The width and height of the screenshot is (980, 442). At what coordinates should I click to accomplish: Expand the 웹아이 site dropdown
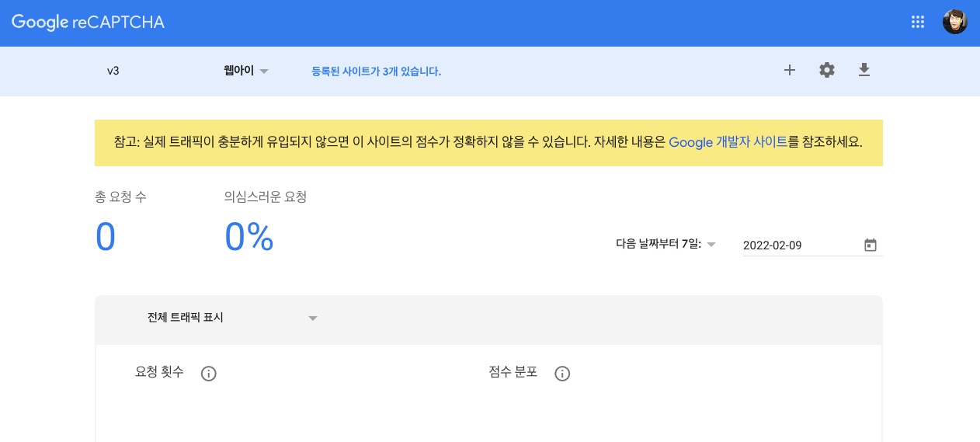coord(245,71)
